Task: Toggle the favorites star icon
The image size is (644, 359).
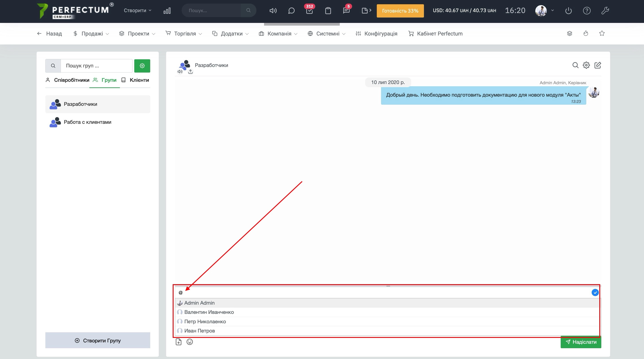Action: [x=602, y=33]
